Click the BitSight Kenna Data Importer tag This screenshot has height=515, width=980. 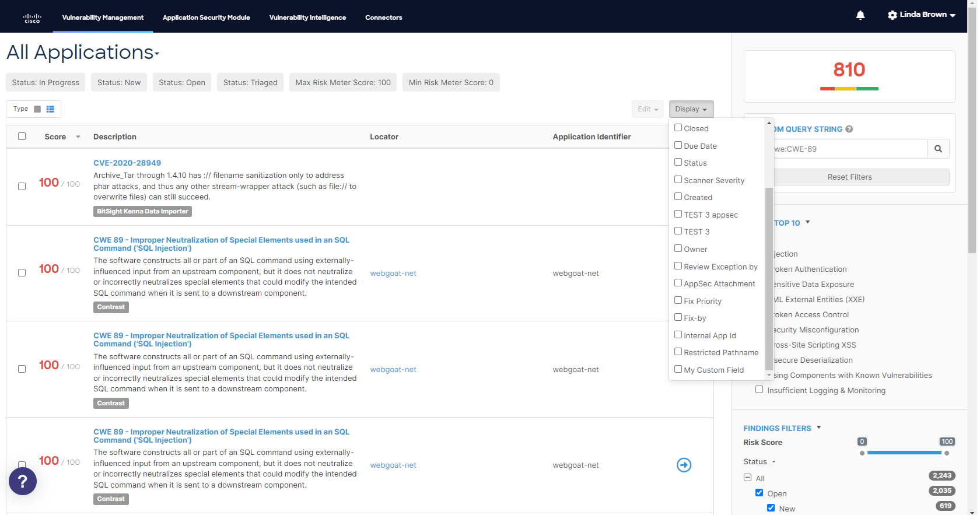tap(142, 212)
